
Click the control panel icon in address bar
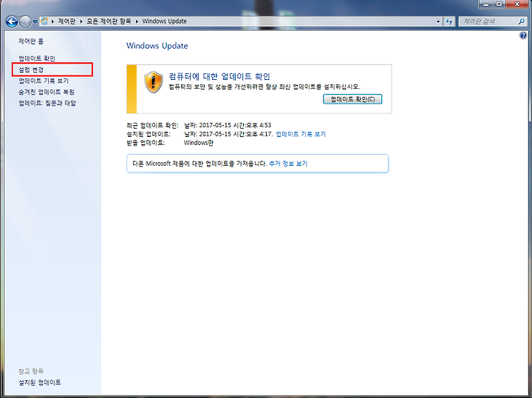pos(44,21)
